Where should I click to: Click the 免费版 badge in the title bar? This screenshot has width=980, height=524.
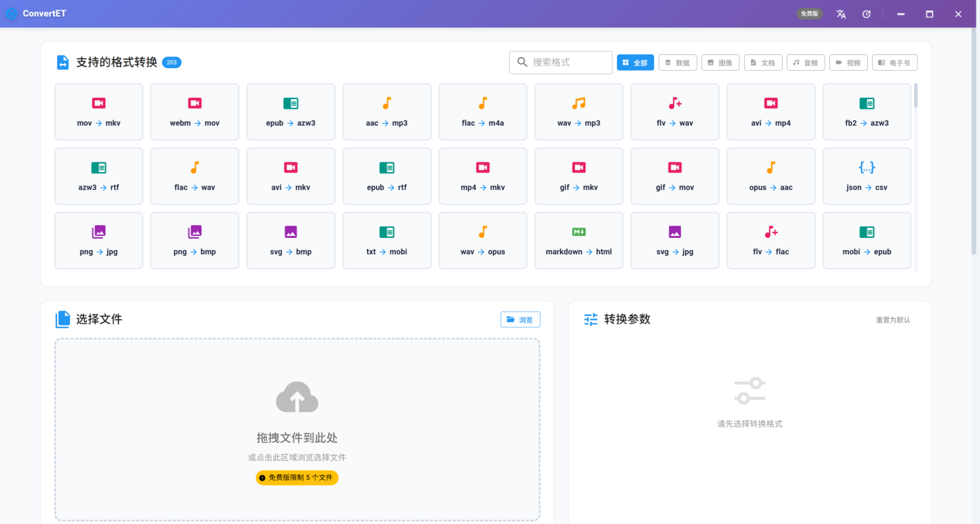[809, 14]
